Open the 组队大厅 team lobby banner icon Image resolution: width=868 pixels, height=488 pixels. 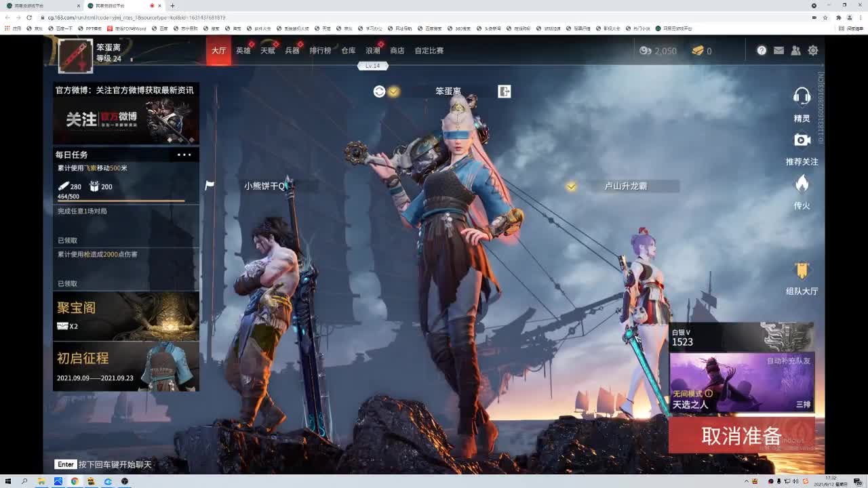coord(802,270)
